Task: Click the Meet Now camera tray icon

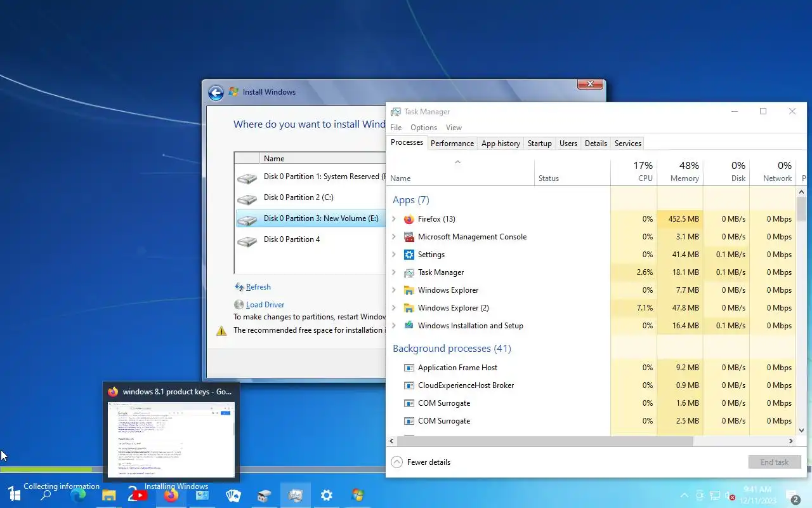Action: point(700,495)
